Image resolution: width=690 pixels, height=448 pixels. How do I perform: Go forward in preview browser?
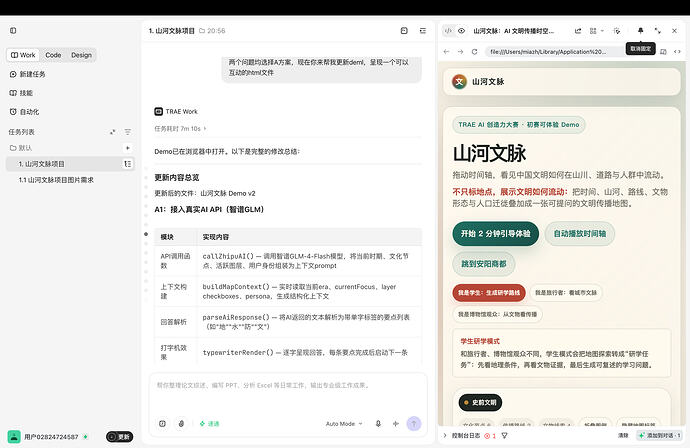460,51
